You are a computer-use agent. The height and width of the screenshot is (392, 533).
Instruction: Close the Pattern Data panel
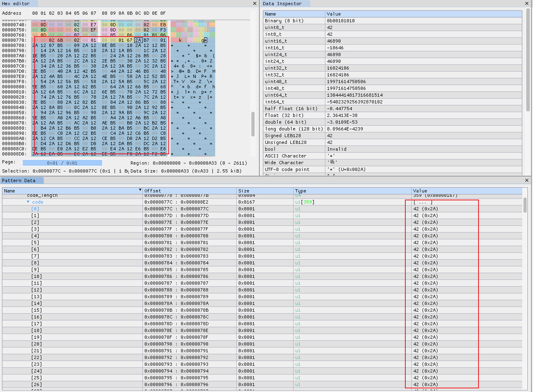point(527,180)
